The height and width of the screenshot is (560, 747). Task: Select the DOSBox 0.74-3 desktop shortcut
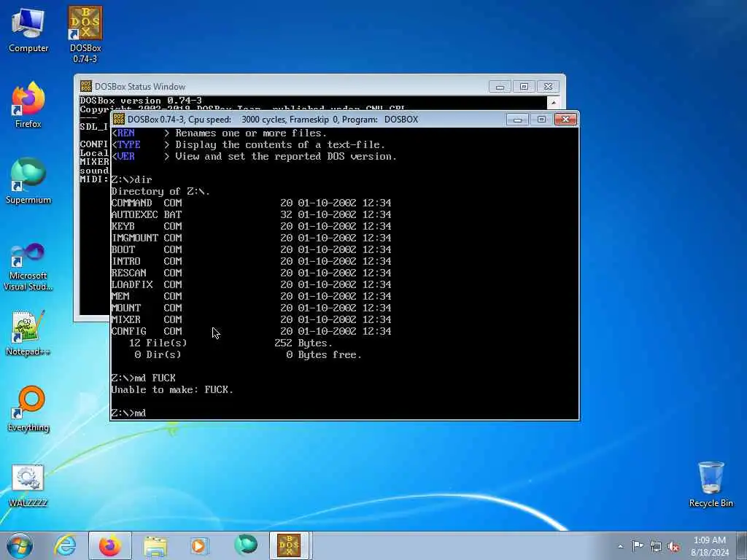[85, 34]
